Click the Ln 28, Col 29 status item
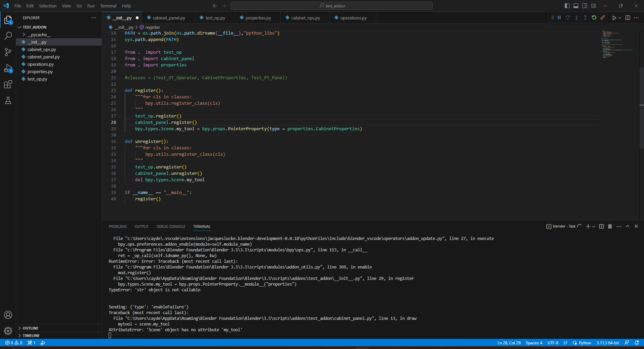The width and height of the screenshot is (644, 349). [x=509, y=343]
